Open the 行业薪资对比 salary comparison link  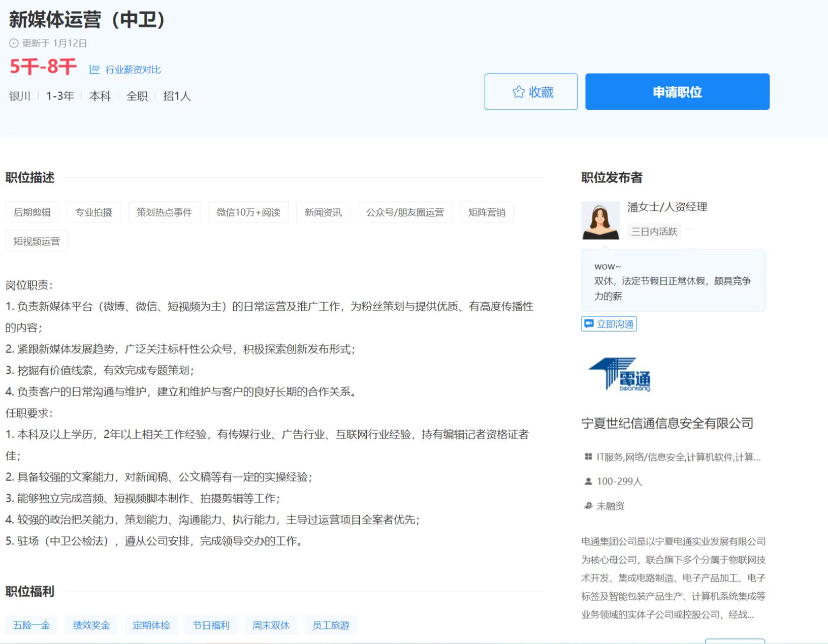133,70
